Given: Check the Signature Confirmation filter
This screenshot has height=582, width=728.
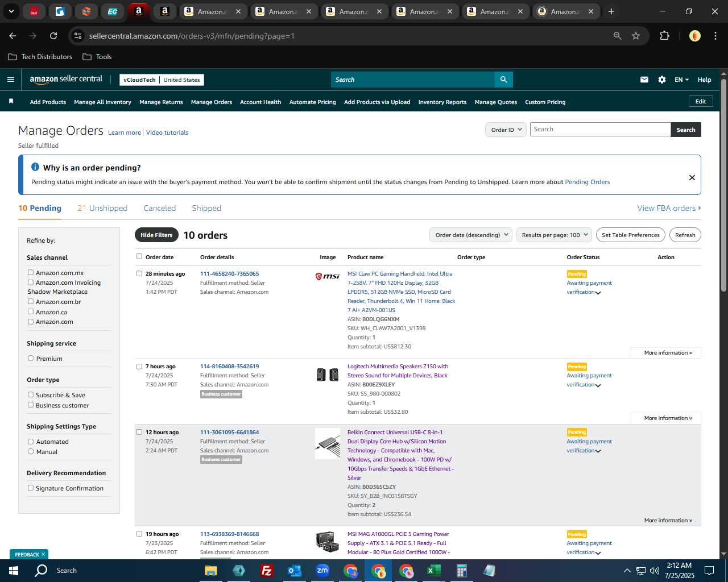Looking at the screenshot, I should click(x=31, y=488).
